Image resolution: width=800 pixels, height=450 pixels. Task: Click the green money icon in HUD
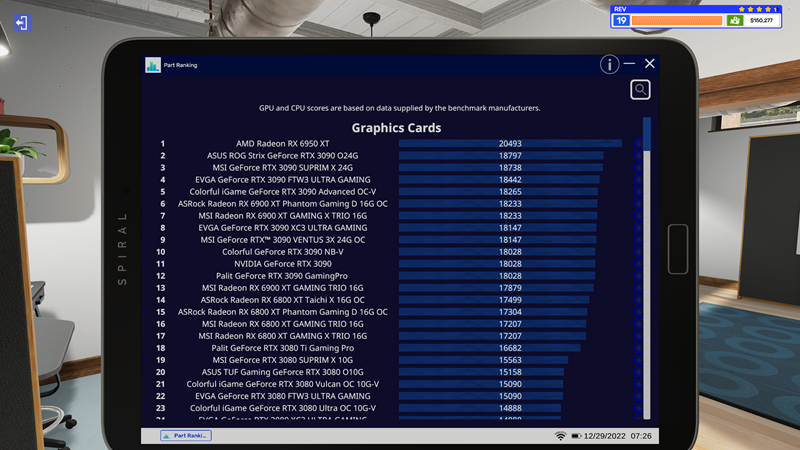click(734, 20)
